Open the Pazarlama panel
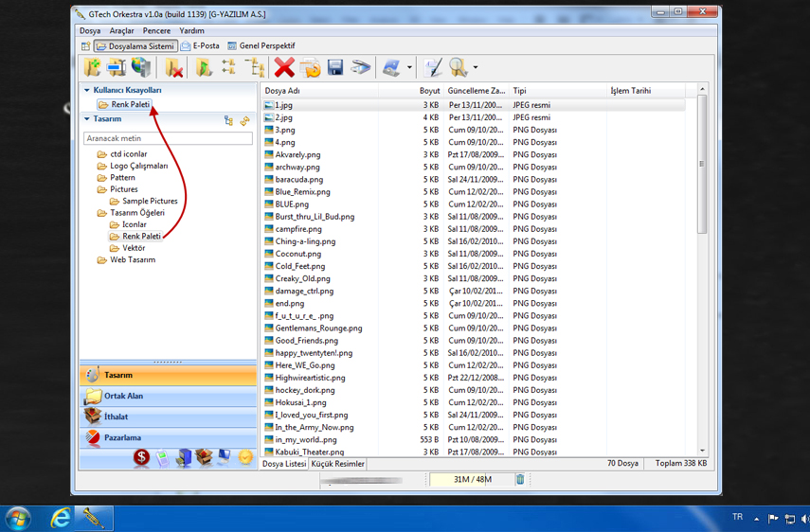This screenshot has height=532, width=810. coord(122,437)
